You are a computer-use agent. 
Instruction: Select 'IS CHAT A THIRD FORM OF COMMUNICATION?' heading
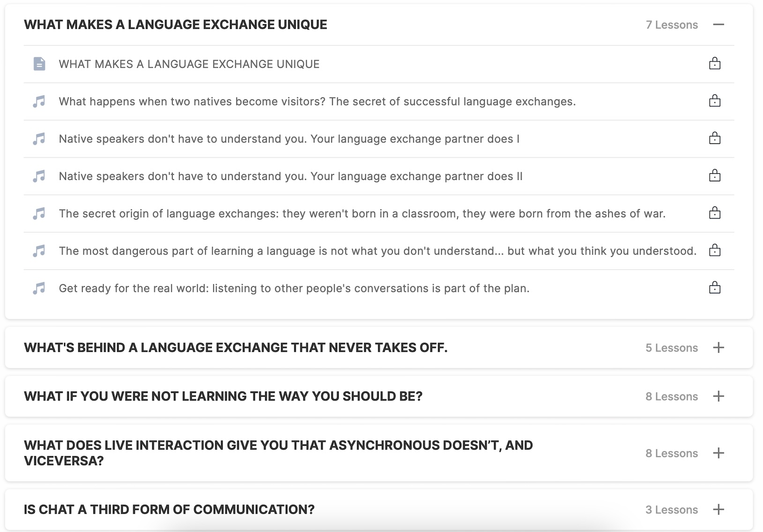(169, 510)
